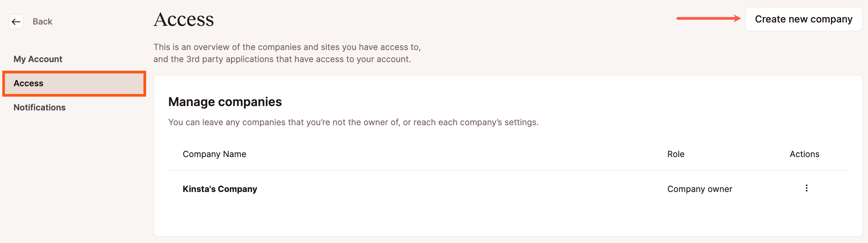Click the Manage companies heading
The width and height of the screenshot is (868, 243).
225,102
